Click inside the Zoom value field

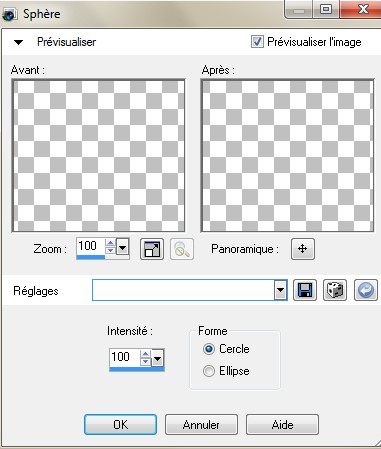[x=91, y=246]
